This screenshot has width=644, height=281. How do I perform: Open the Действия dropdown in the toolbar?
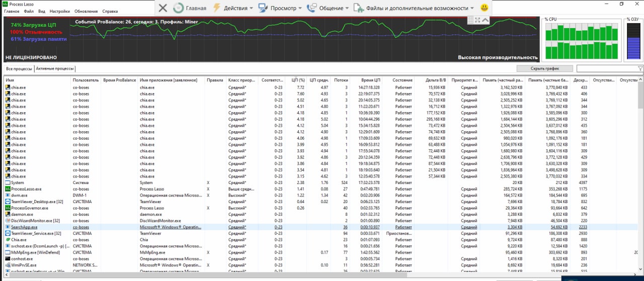point(233,8)
